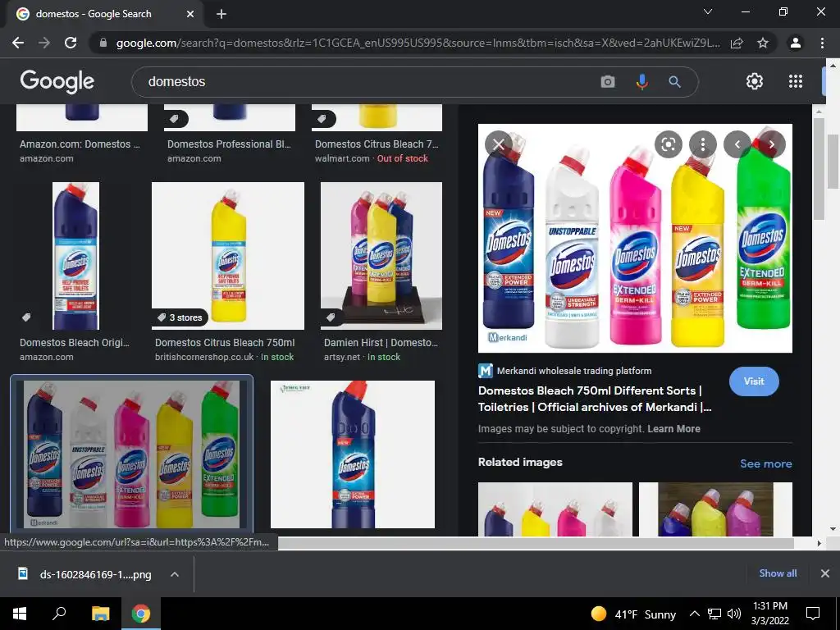Open Domestos Citrus Bleach 7... walmart title
Viewport: 840px width, 630px height.
tap(377, 144)
